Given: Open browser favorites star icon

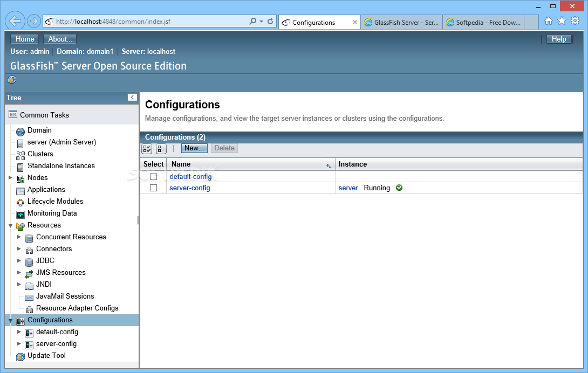Looking at the screenshot, I should [562, 21].
